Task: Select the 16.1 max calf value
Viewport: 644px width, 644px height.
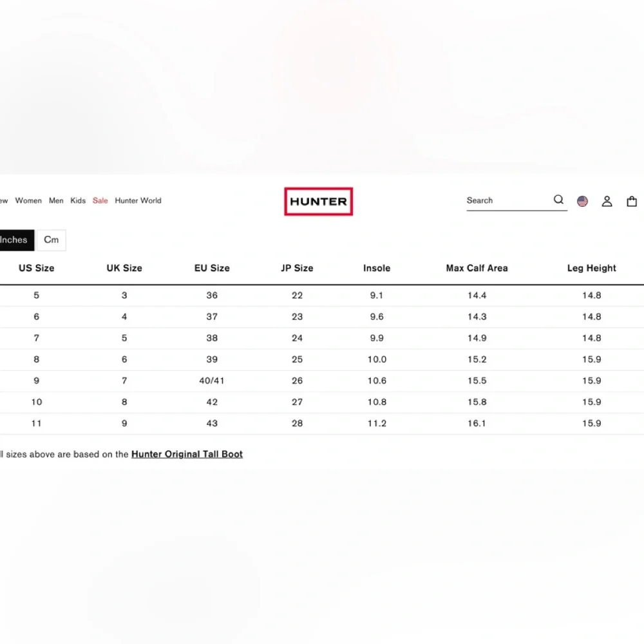Action: tap(477, 424)
